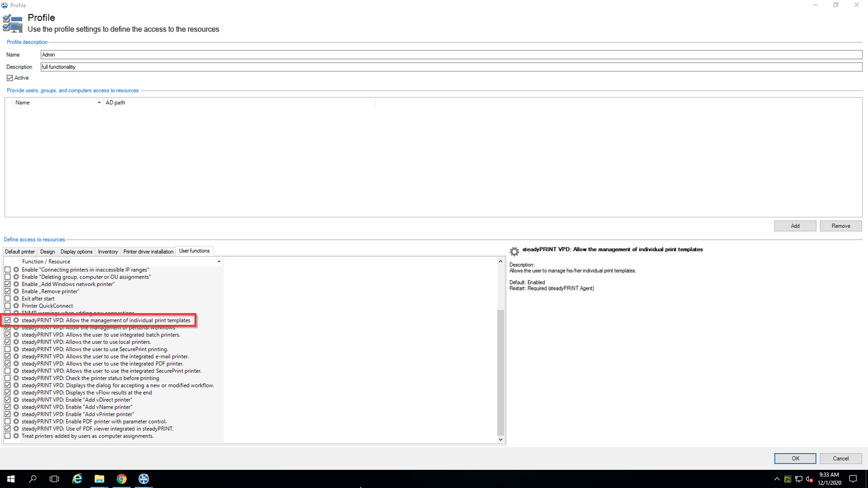Uncheck "Displays the dialog for accepting" workflow checkbox
868x488 pixels.
[8, 386]
